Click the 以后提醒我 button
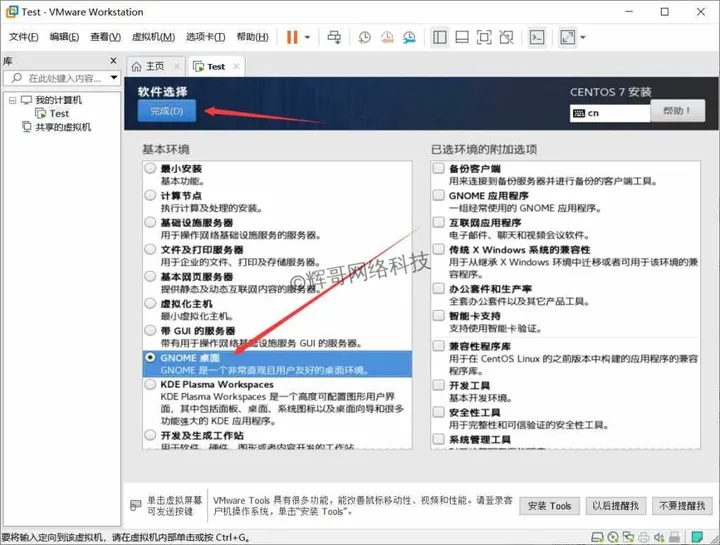720x545 pixels. click(x=615, y=506)
